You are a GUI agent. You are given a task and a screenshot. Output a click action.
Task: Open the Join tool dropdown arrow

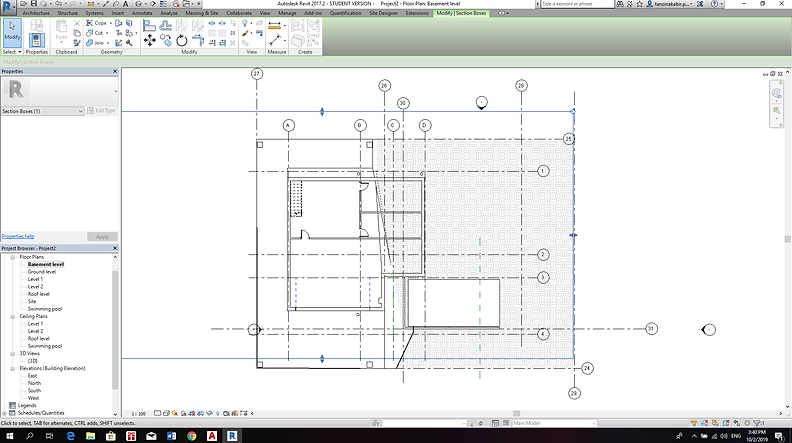(x=108, y=43)
